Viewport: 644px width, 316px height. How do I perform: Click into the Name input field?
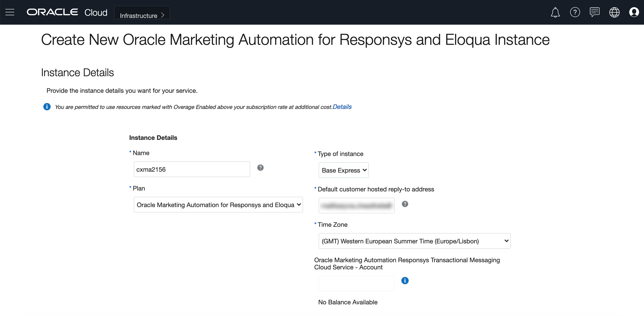click(192, 169)
